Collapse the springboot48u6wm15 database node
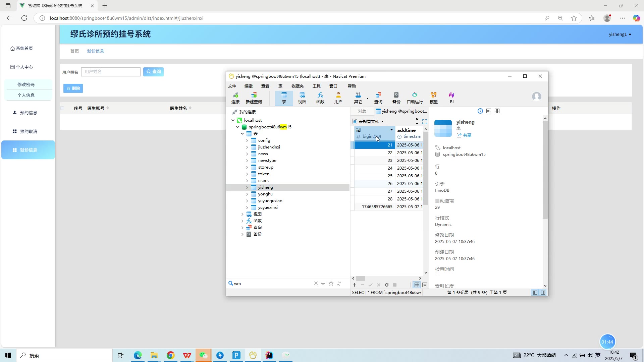The image size is (644, 362). 238,127
